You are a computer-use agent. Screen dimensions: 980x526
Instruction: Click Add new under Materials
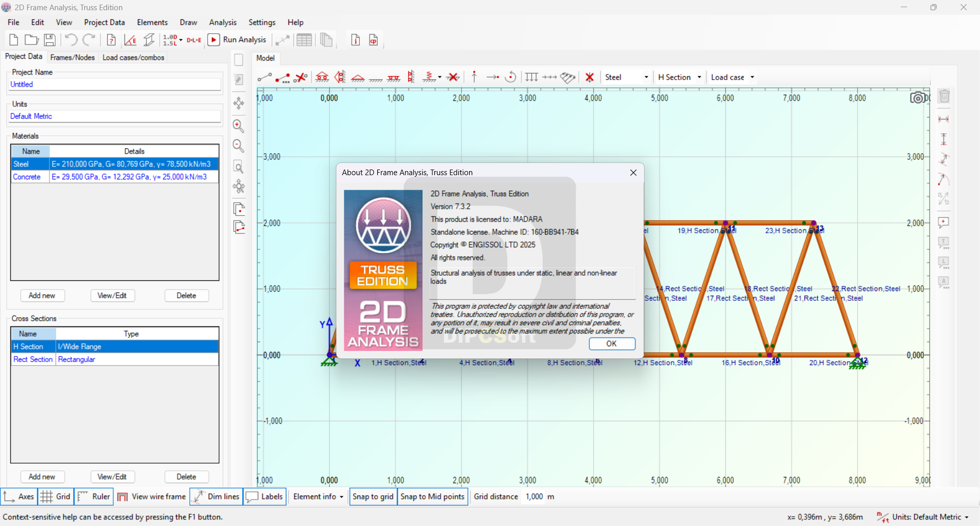pyautogui.click(x=42, y=296)
